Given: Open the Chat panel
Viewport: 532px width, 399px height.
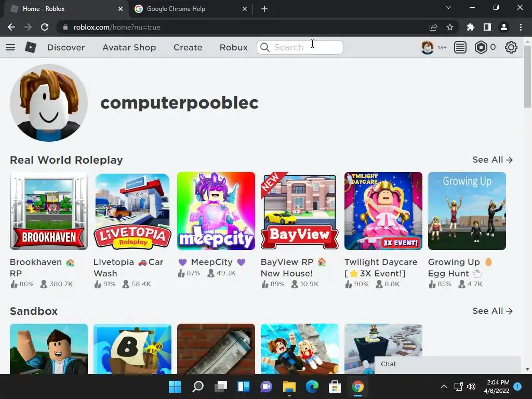Looking at the screenshot, I should pos(447,365).
